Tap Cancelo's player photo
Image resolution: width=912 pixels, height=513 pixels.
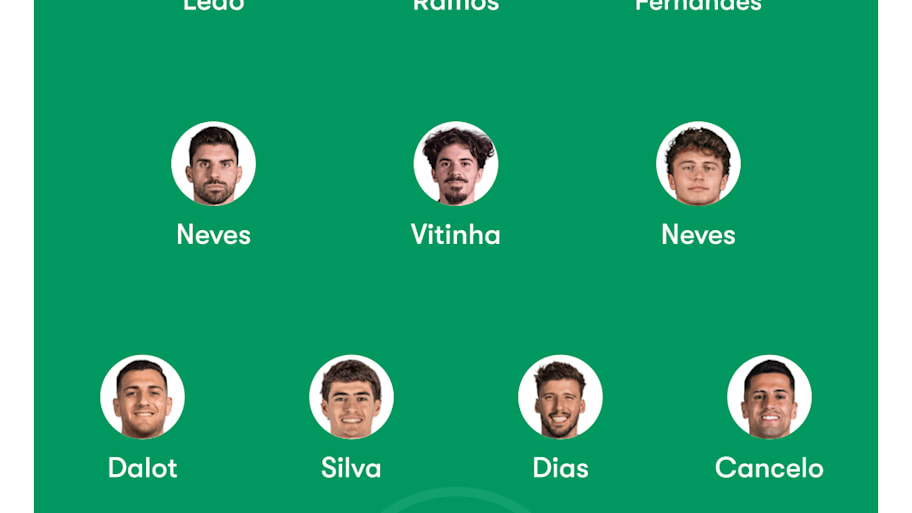coord(769,397)
